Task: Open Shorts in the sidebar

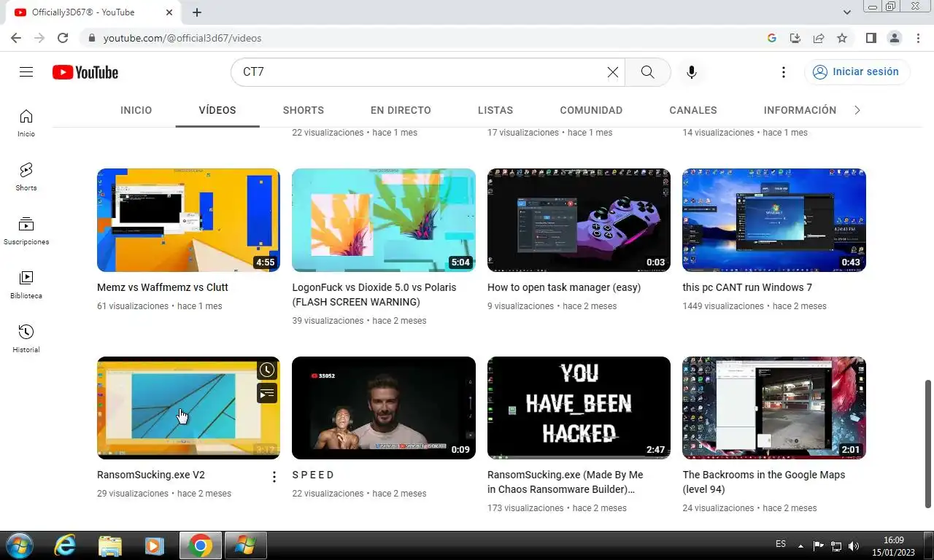Action: click(26, 177)
